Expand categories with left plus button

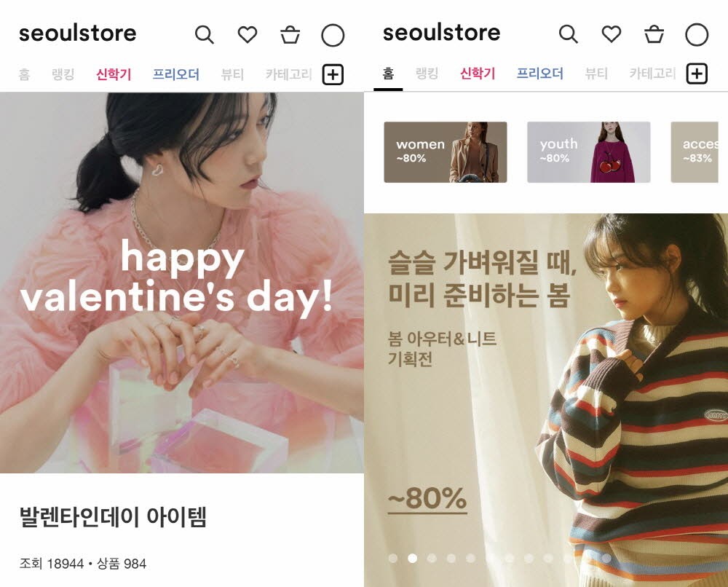click(x=333, y=74)
